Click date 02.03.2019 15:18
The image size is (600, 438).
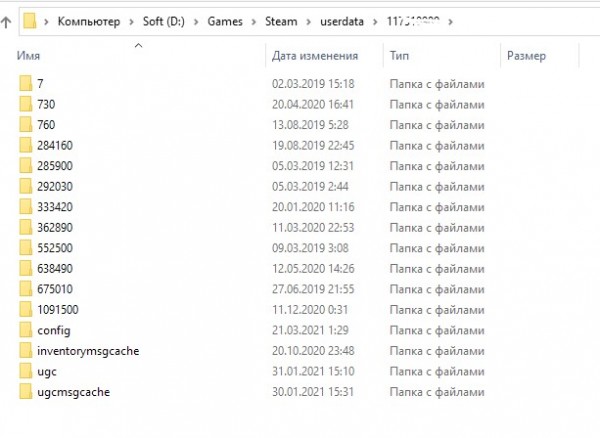point(313,83)
